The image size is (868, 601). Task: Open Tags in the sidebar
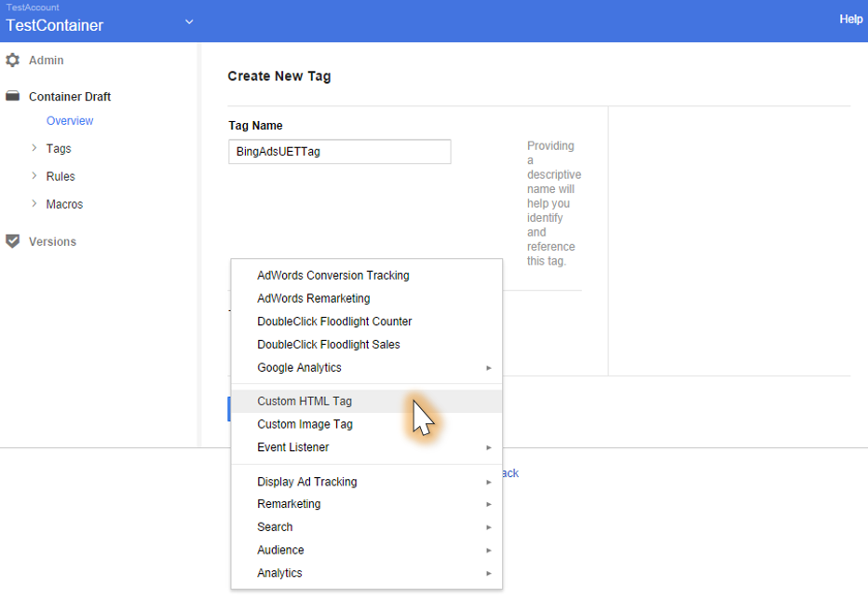59,148
